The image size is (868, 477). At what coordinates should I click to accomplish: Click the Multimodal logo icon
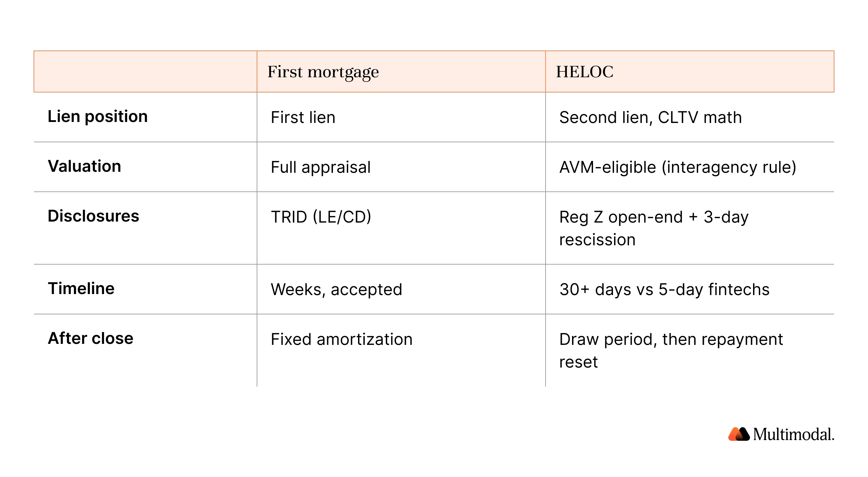point(738,434)
